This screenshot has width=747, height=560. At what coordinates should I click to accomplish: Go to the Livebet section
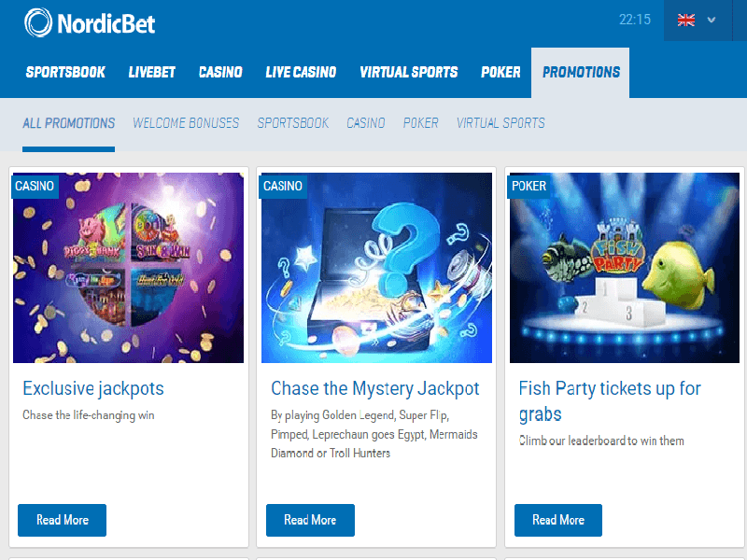coord(151,72)
